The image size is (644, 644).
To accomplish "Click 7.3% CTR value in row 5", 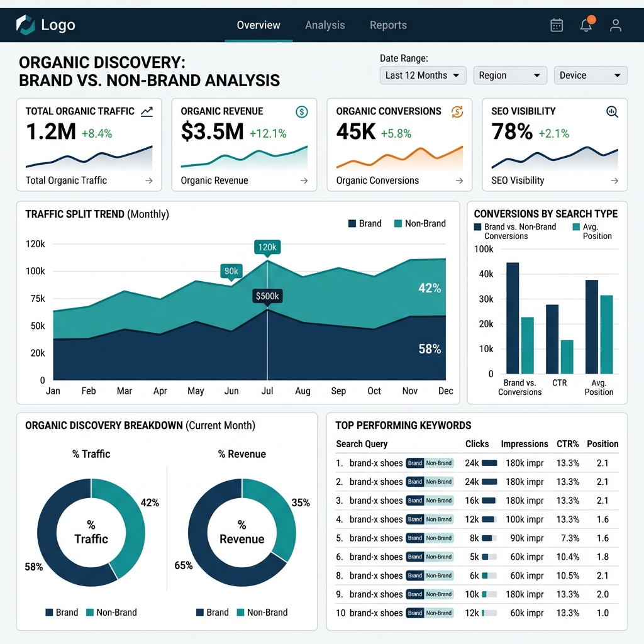I will pyautogui.click(x=570, y=538).
